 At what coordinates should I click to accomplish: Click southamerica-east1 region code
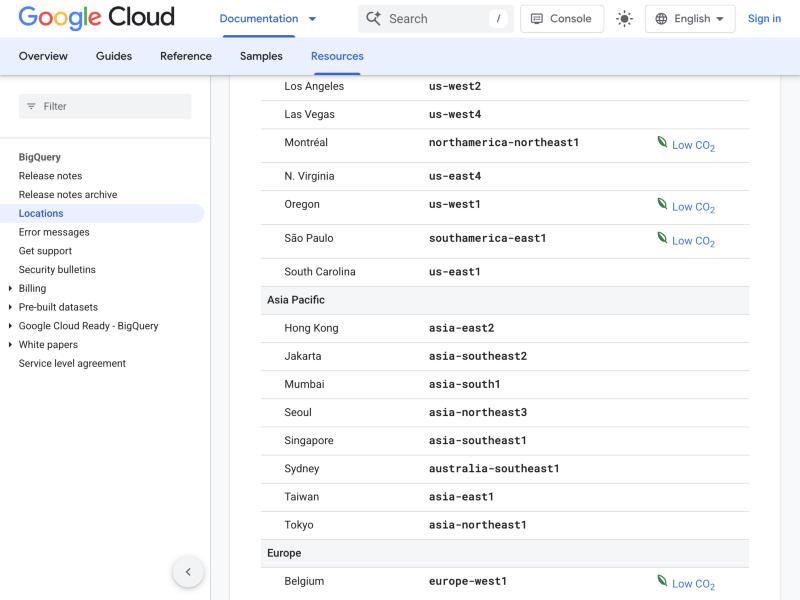click(x=487, y=238)
